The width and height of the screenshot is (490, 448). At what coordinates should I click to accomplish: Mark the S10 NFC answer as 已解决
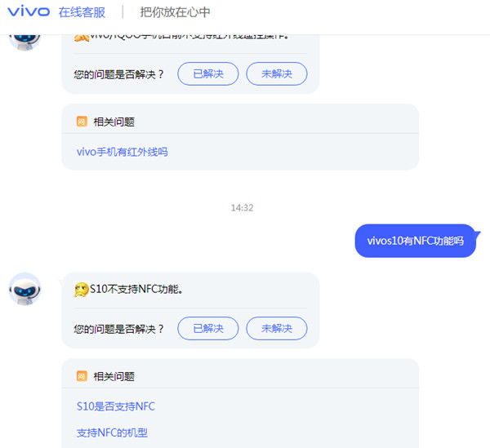tap(208, 328)
